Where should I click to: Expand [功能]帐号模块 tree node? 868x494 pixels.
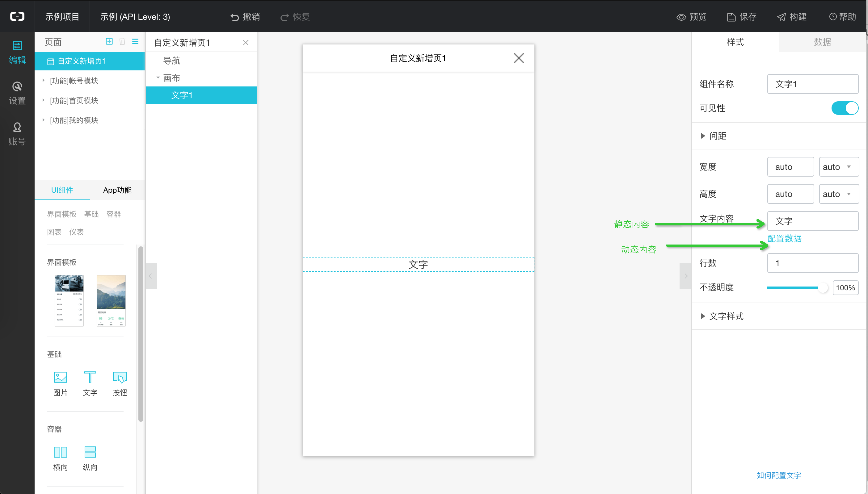tap(44, 80)
